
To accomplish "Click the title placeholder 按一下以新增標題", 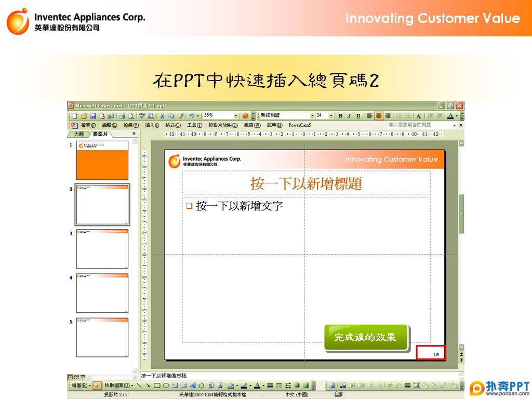I will [x=306, y=183].
